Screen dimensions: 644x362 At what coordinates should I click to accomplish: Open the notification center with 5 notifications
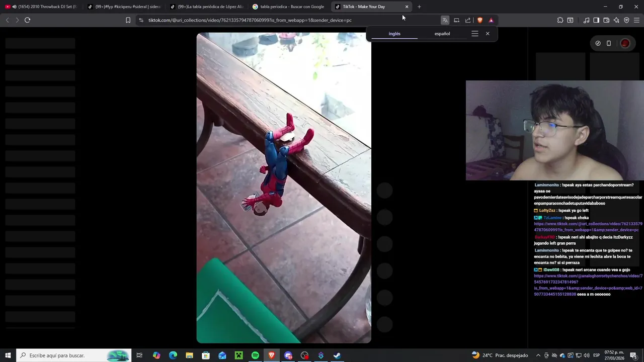click(633, 355)
